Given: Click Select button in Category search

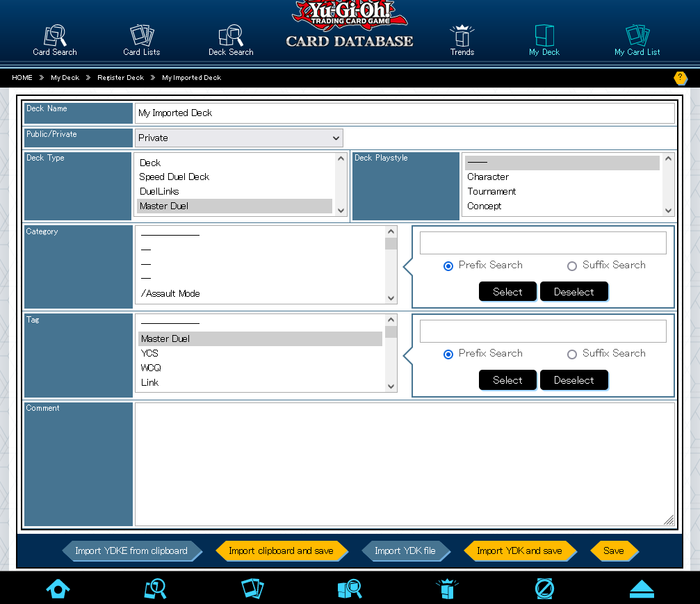Looking at the screenshot, I should coord(507,291).
